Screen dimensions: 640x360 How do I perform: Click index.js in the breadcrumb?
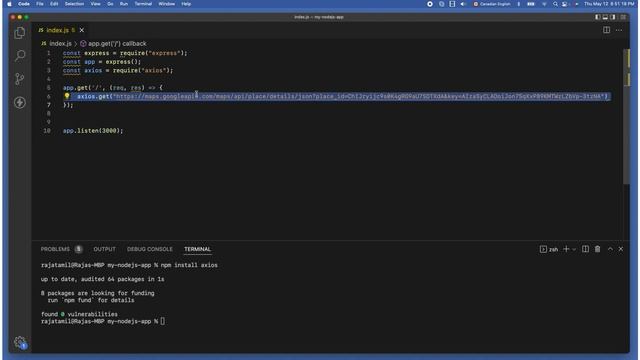(60, 43)
